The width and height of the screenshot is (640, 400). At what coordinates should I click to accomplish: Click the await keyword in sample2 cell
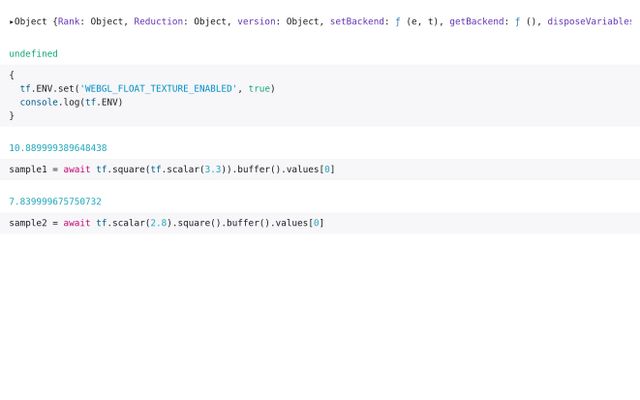(x=77, y=223)
